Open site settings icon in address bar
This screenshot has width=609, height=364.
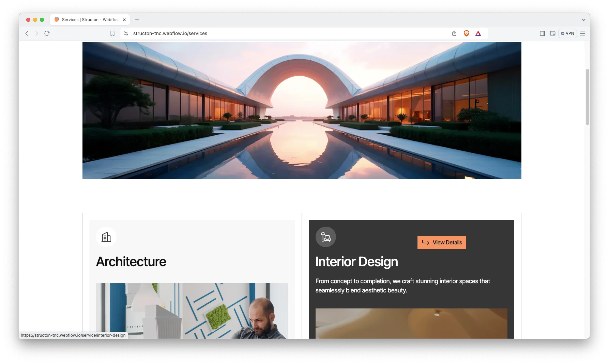126,33
